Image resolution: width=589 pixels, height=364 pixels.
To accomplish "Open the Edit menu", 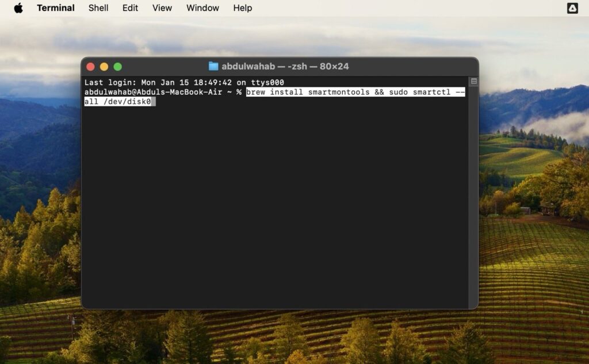I will [129, 8].
